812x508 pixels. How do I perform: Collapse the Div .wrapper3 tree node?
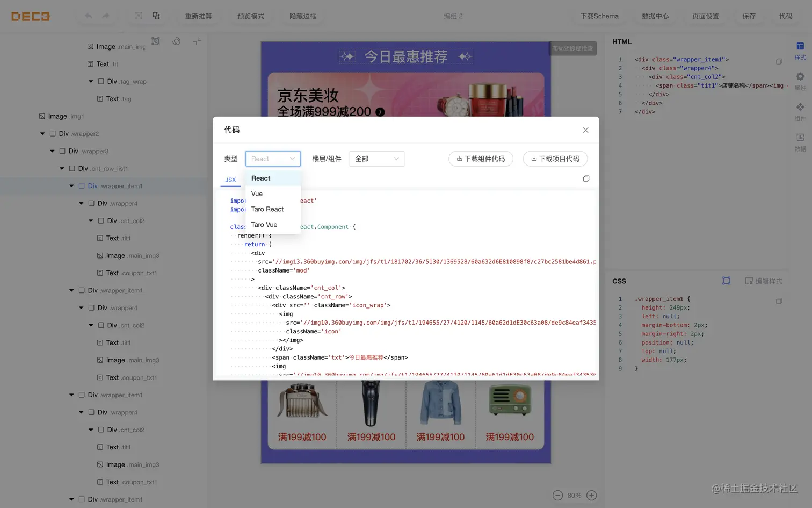(52, 151)
